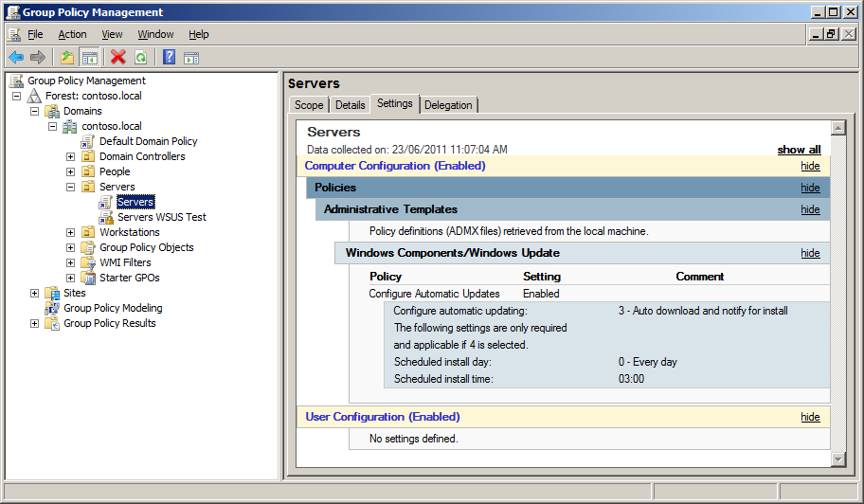Screen dimensions: 864x504
Task: Expand the Group Policy Objects node
Action: (x=70, y=247)
